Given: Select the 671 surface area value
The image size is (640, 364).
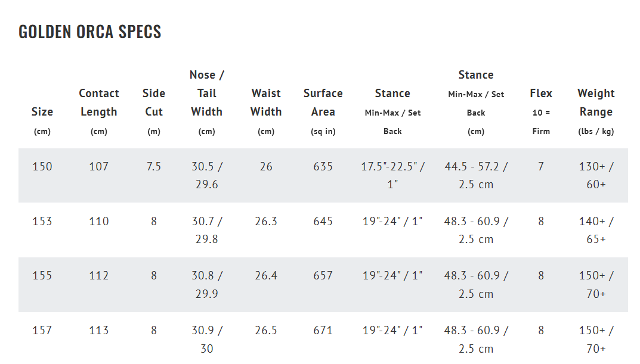Looking at the screenshot, I should click(x=323, y=331).
